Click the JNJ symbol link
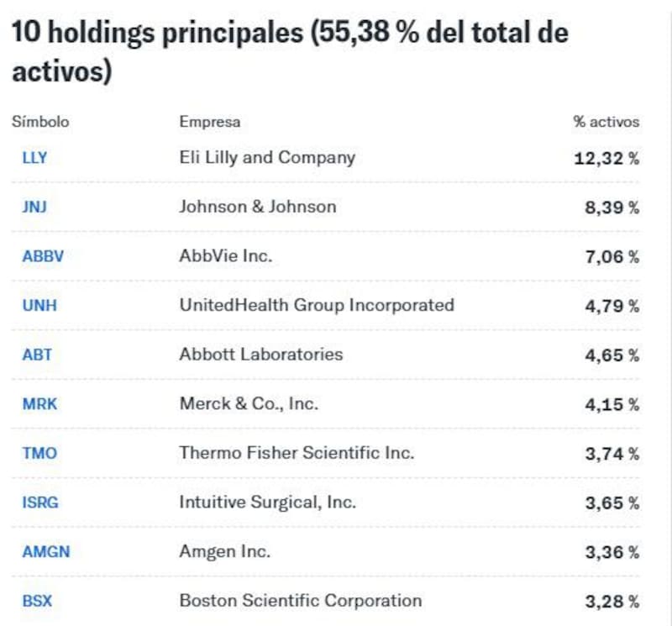672x626 pixels. tap(34, 207)
